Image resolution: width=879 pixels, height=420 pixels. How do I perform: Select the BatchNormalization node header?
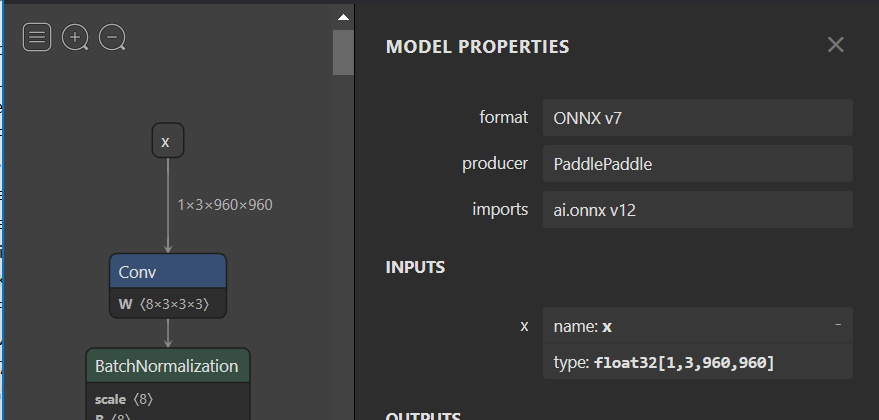167,366
